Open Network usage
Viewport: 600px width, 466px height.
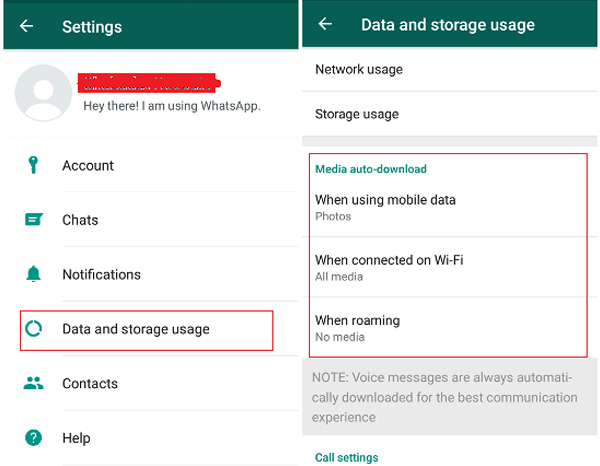coord(450,69)
